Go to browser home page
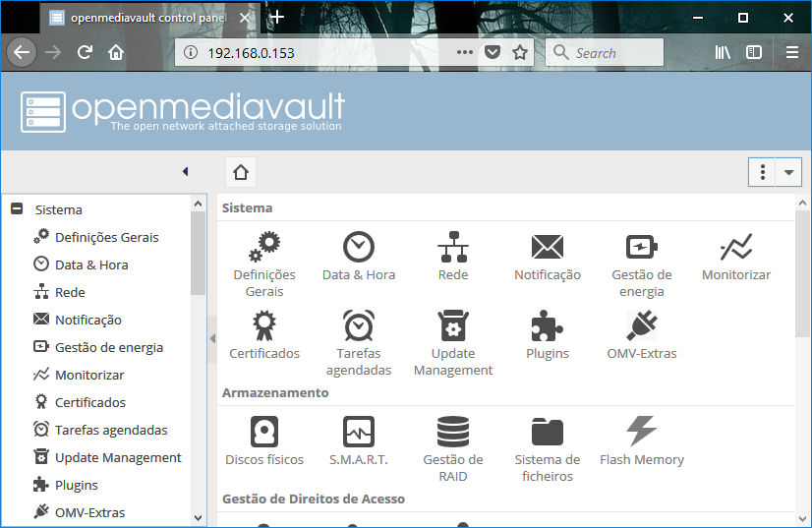812x528 pixels. pyautogui.click(x=116, y=52)
